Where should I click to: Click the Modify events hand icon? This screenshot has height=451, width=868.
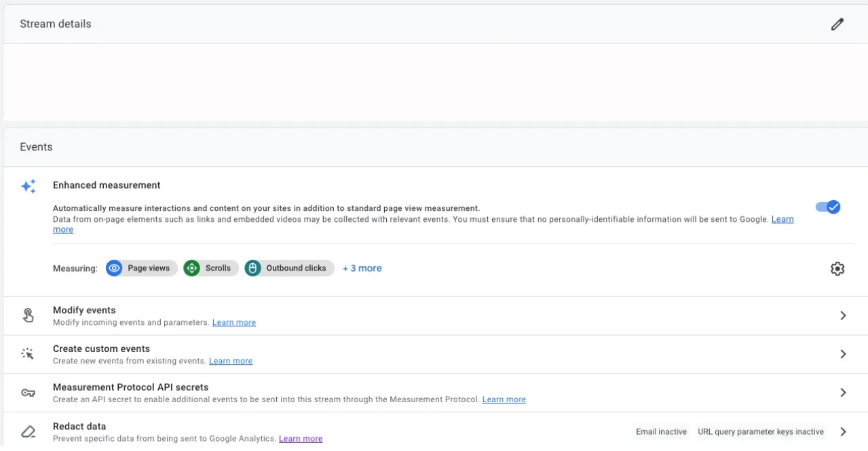tap(28, 315)
